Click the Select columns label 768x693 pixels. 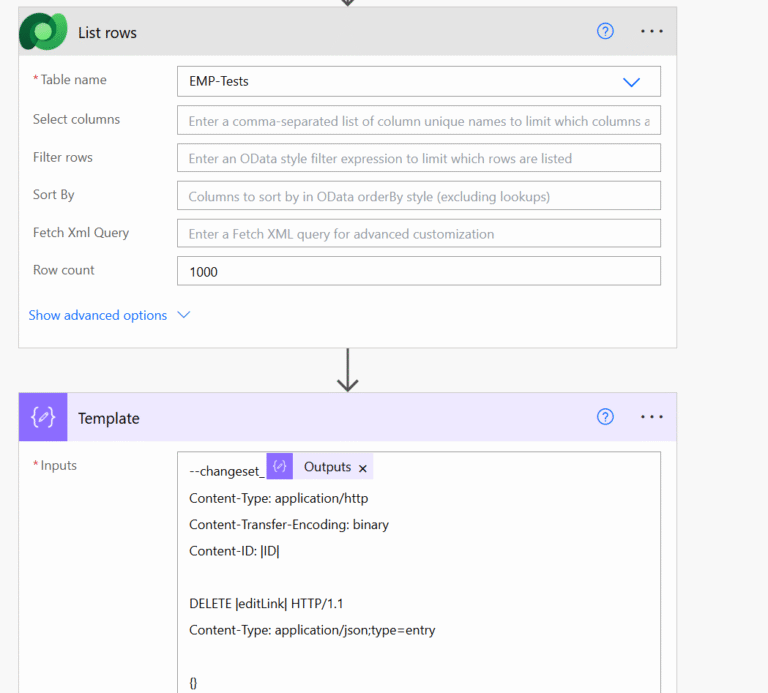click(76, 119)
